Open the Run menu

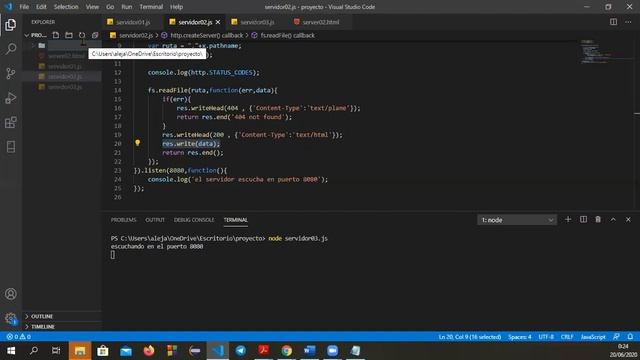pos(127,7)
